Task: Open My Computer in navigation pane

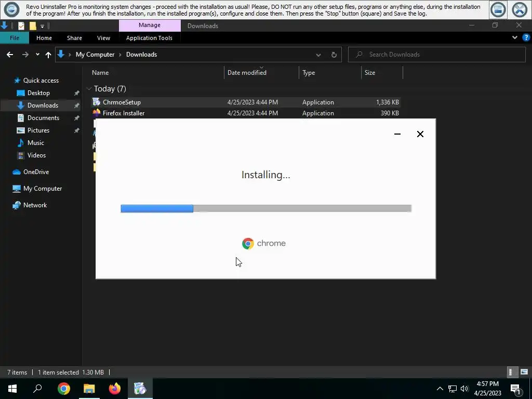Action: click(43, 189)
